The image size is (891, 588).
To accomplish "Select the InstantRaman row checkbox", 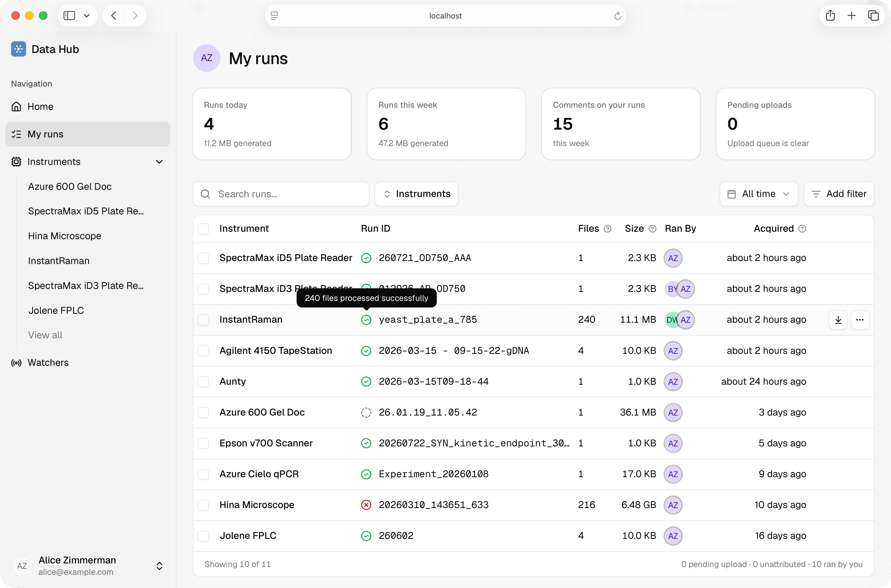I will [x=203, y=320].
